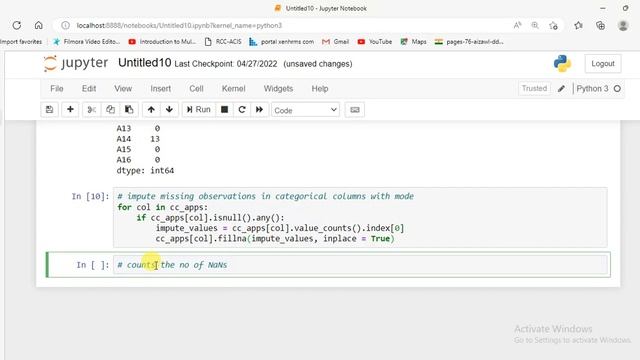Click the Logout button

603,64
